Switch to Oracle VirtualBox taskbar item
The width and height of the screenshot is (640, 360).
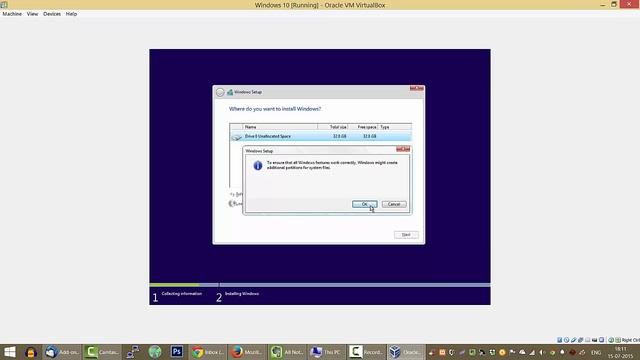click(406, 352)
